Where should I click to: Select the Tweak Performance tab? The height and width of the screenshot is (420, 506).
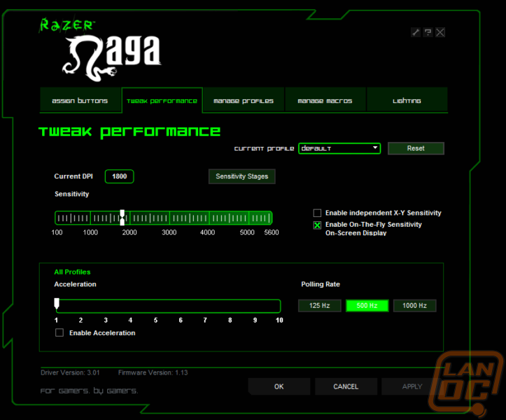point(162,100)
